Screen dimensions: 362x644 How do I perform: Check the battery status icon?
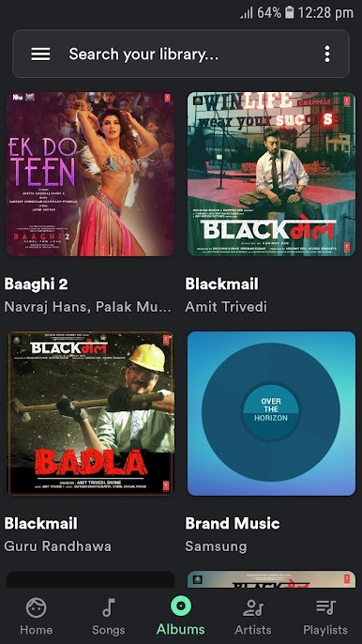pos(290,12)
